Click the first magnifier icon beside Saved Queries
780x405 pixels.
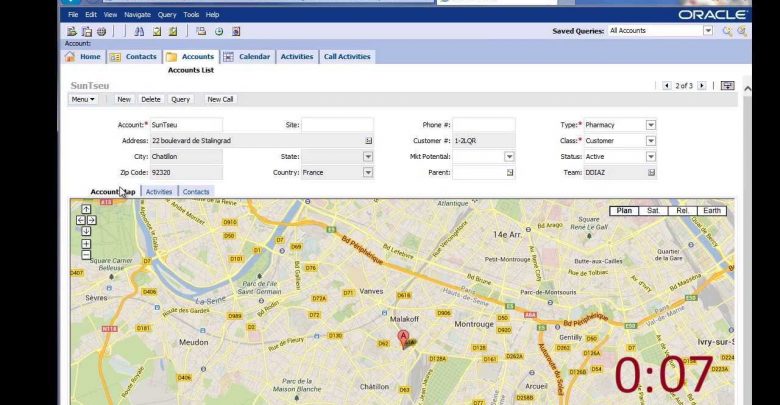tap(727, 31)
